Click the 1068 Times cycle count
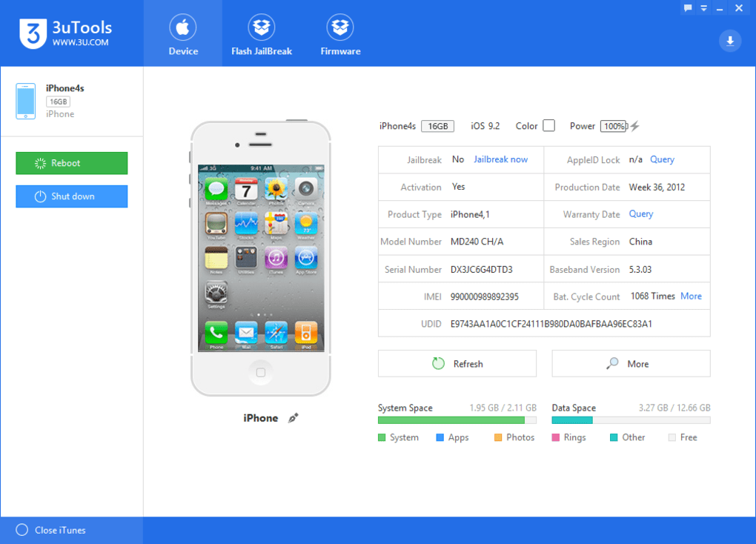Image resolution: width=756 pixels, height=544 pixels. click(653, 296)
